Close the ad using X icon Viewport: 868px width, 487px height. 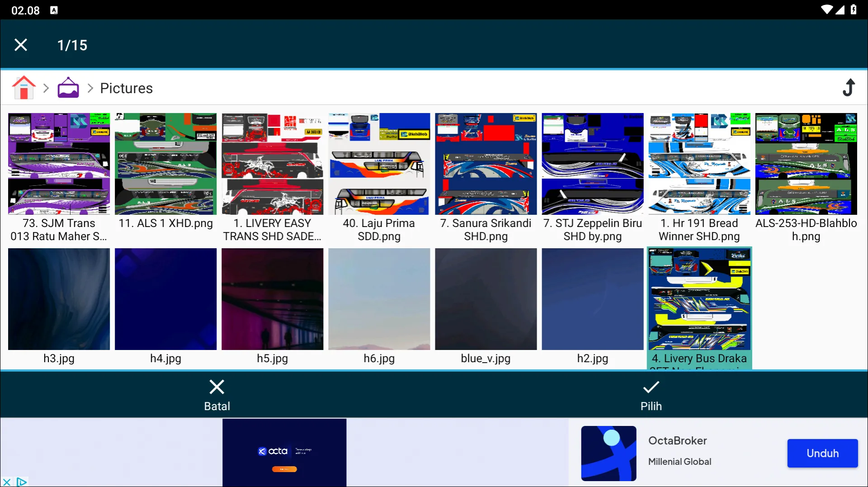pos(6,482)
